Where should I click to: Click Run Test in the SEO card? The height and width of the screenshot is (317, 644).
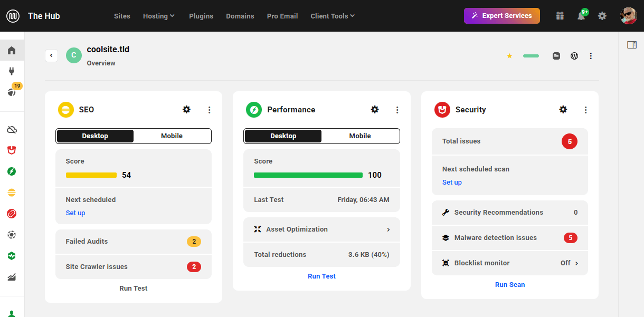134,289
